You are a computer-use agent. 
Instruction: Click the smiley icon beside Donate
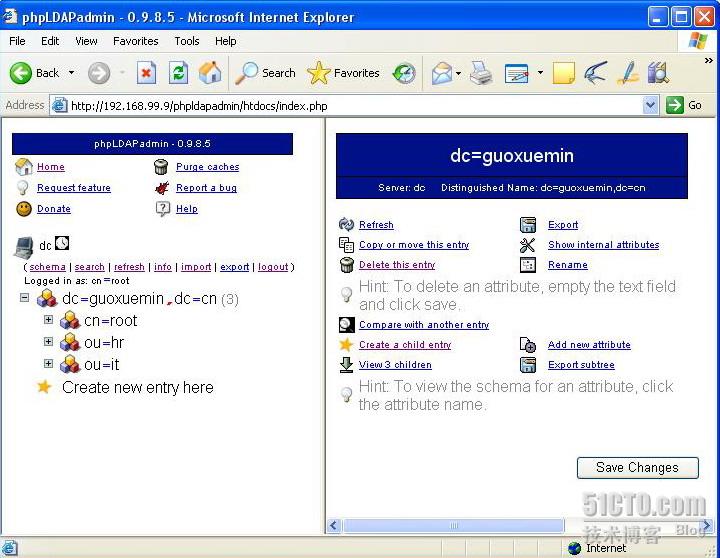pos(24,209)
